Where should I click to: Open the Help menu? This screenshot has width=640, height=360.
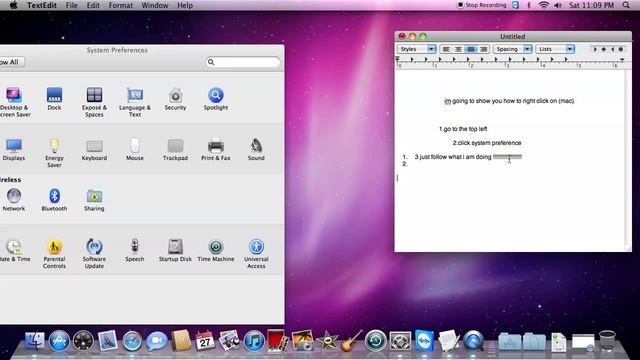[x=185, y=5]
